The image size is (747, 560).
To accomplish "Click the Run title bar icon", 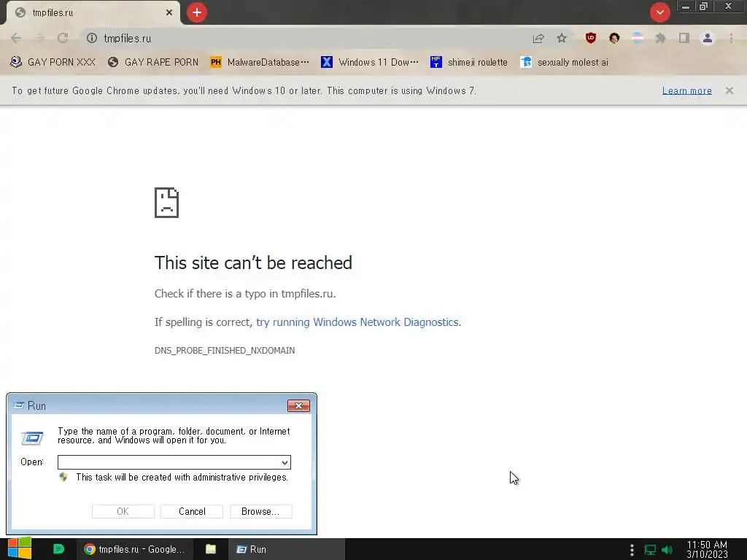I will point(19,405).
